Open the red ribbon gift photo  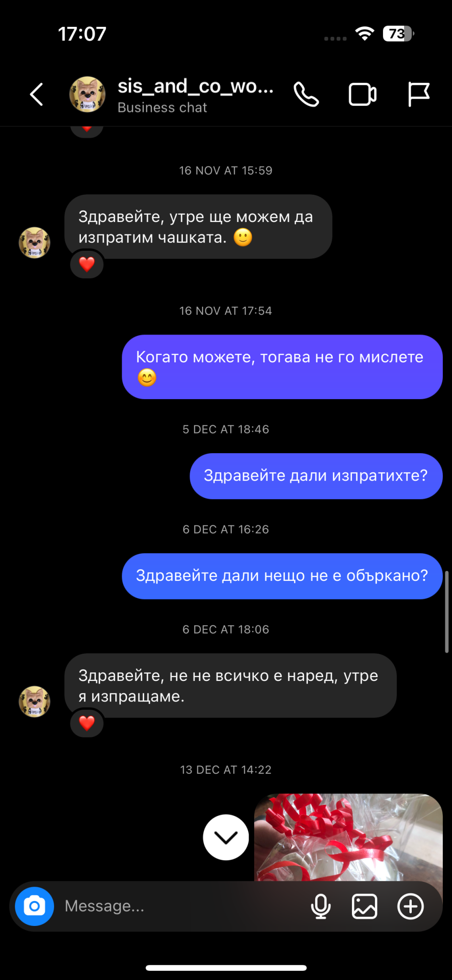(348, 837)
